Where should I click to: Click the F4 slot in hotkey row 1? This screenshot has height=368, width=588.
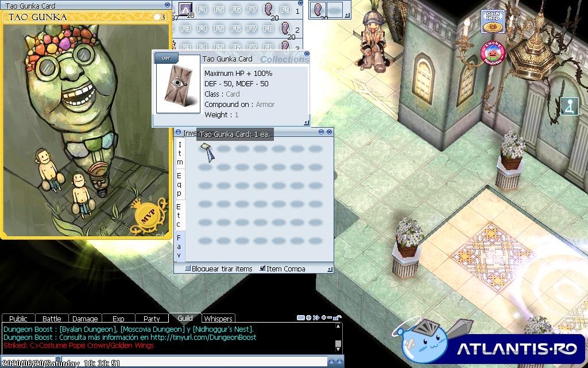coord(203,9)
